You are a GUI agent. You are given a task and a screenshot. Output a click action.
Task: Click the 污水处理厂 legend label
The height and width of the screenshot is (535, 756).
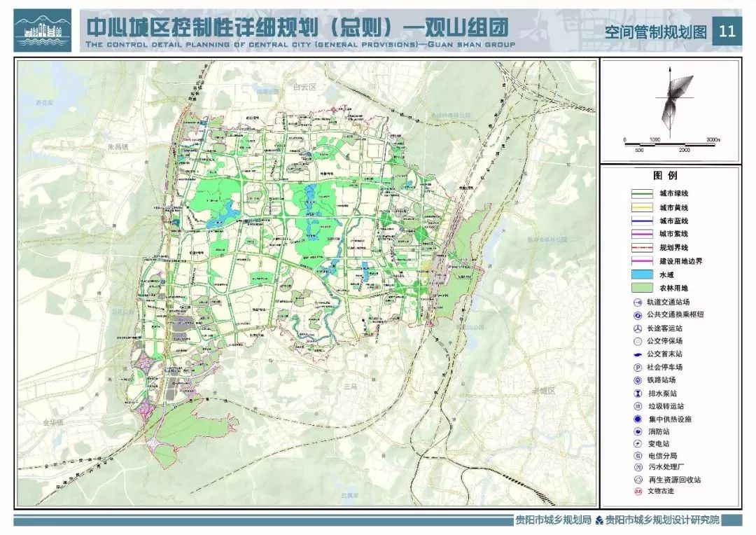666,468
